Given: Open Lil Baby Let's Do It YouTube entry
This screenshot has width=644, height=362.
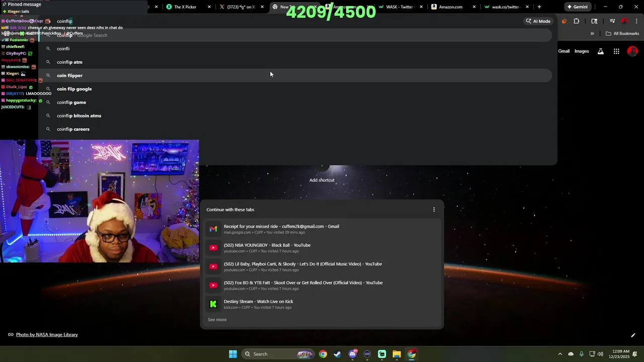Looking at the screenshot, I should [322, 266].
